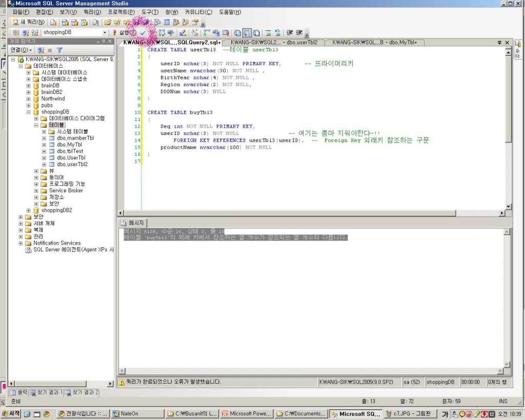
Task: Expand the Northwind database node
Action: 29,99
